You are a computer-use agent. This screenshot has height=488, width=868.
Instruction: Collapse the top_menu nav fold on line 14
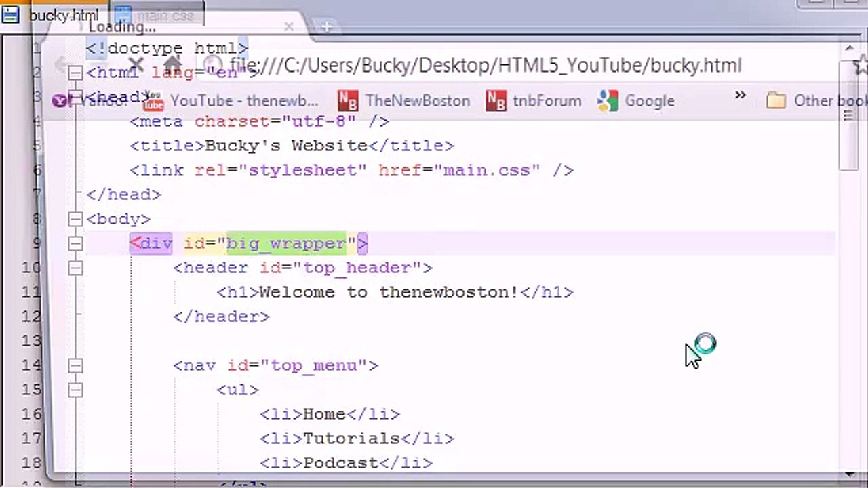click(75, 365)
